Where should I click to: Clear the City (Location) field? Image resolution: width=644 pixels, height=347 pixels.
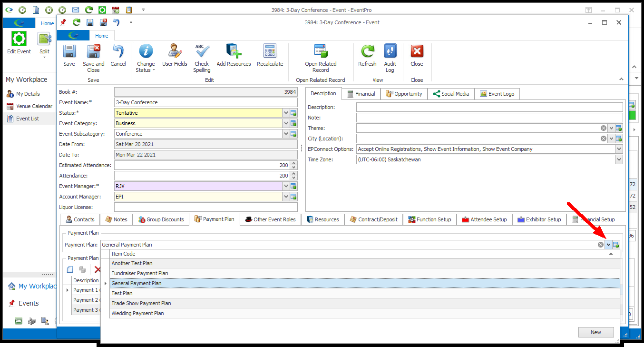[604, 139]
